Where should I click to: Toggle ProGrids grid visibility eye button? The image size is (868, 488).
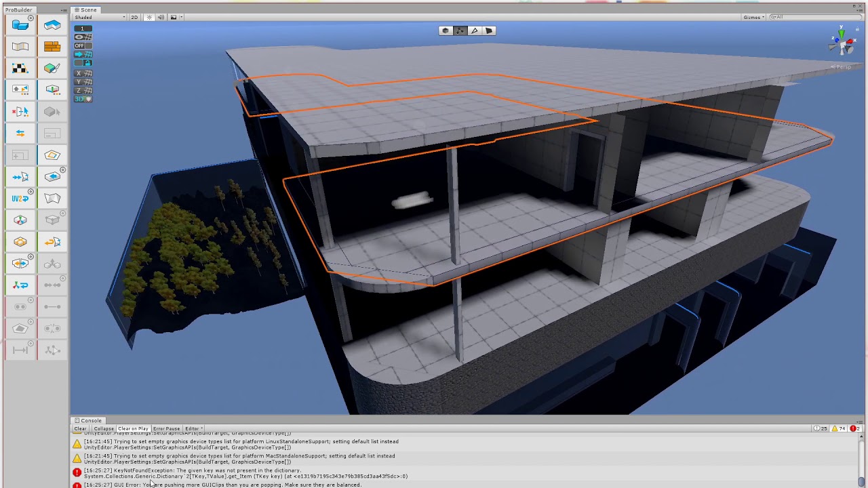[x=83, y=37]
